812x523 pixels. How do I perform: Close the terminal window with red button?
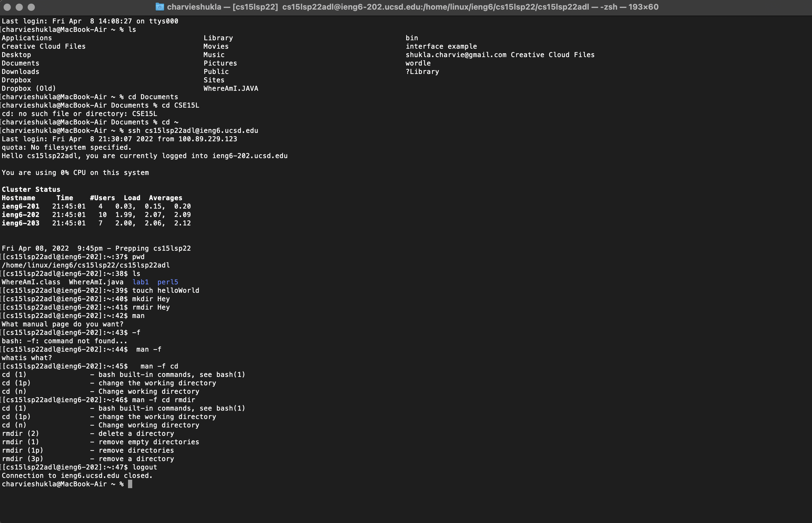point(7,7)
